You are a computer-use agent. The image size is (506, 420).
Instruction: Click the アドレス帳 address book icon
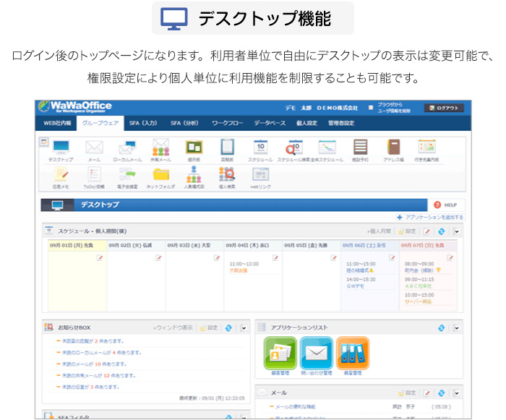[393, 150]
